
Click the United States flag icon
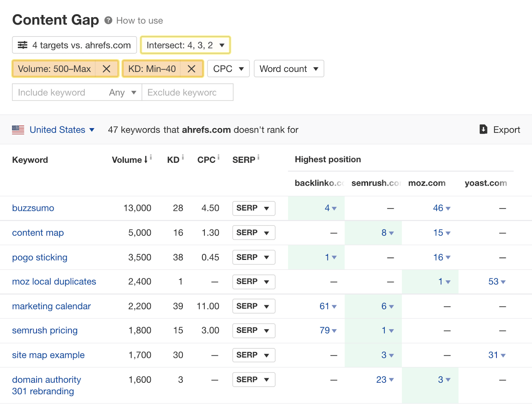point(18,130)
